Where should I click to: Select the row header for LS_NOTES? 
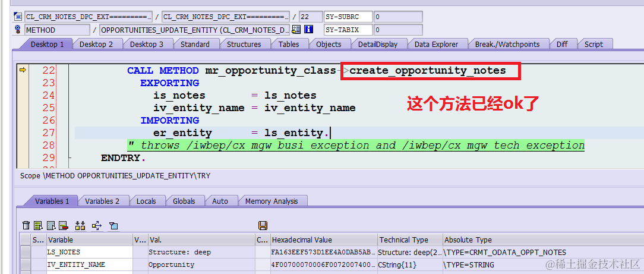[26, 252]
